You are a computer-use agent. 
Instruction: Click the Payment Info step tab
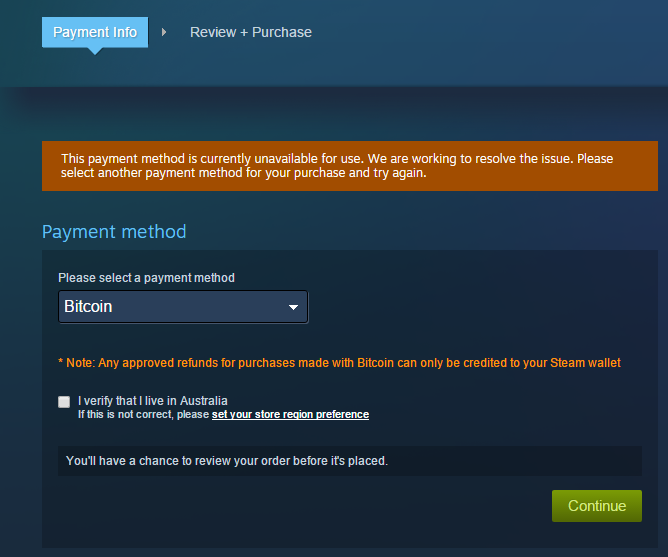pyautogui.click(x=95, y=32)
